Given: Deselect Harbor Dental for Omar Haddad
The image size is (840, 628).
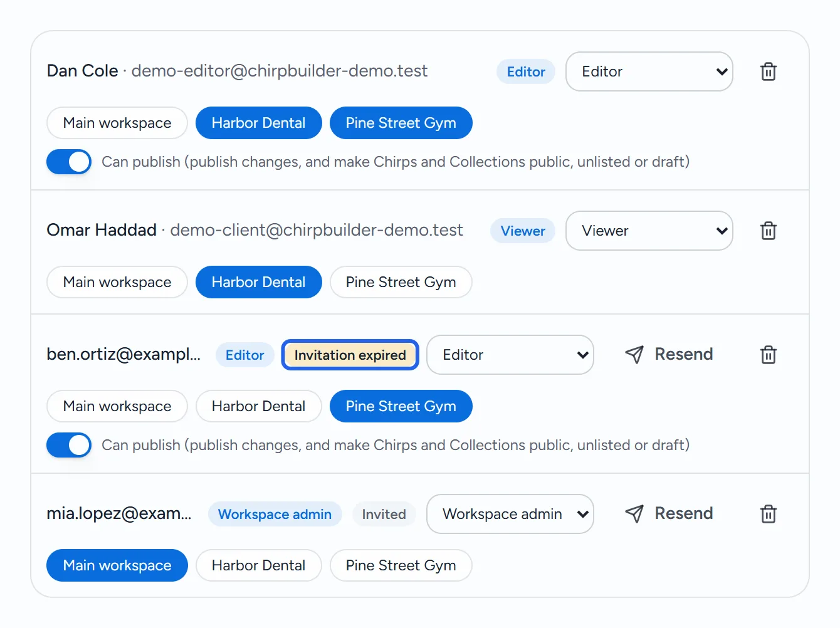Looking at the screenshot, I should tap(259, 282).
